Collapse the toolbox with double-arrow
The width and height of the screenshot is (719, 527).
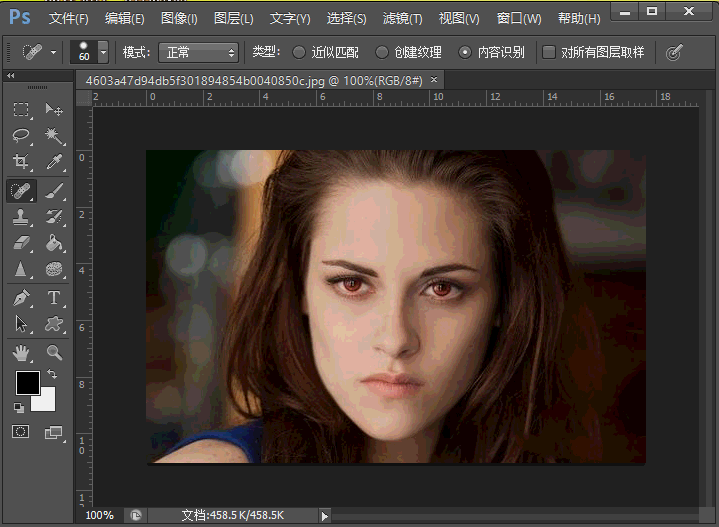coord(11,76)
